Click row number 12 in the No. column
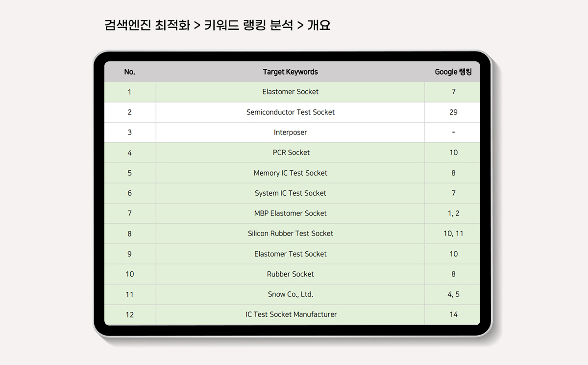 (x=129, y=314)
